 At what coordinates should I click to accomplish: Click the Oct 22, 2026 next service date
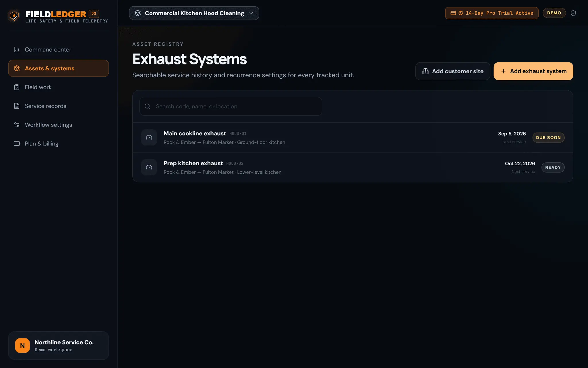pos(520,164)
